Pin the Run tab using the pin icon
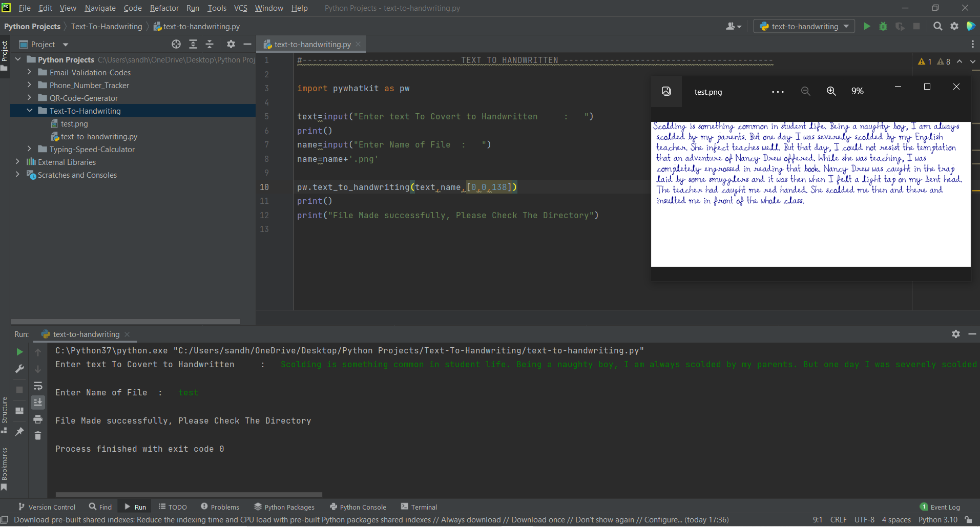The width and height of the screenshot is (980, 527). 19,431
